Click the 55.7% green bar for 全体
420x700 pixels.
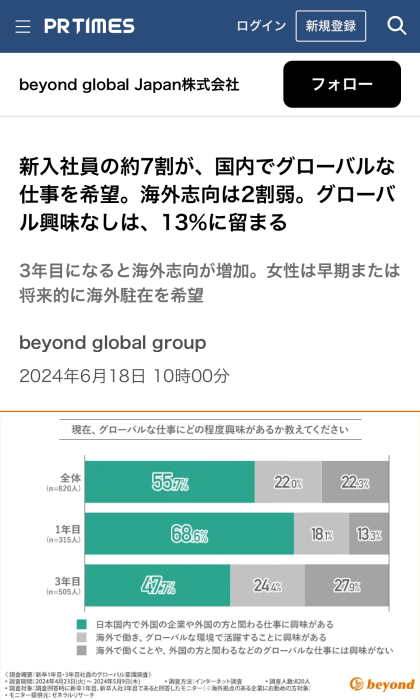point(170,482)
